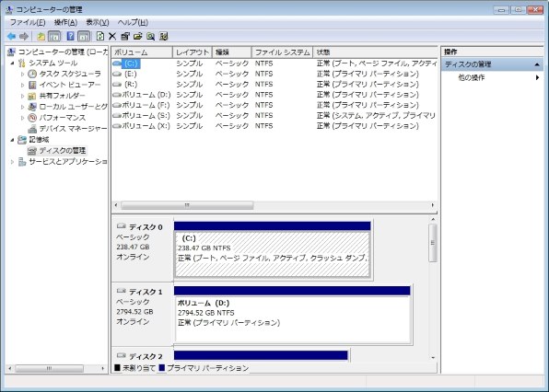Click the volume list scroll right arrow
This screenshot has height=392, width=549.
[x=433, y=205]
